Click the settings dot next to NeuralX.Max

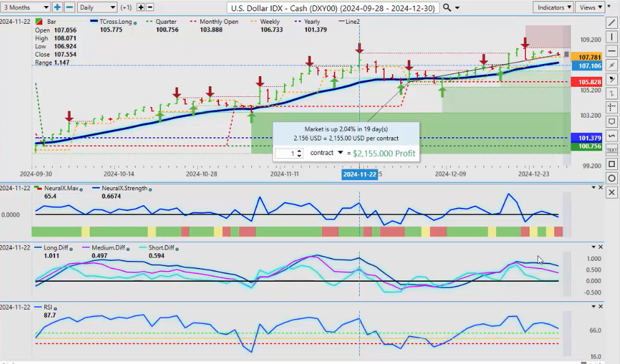pyautogui.click(x=81, y=190)
